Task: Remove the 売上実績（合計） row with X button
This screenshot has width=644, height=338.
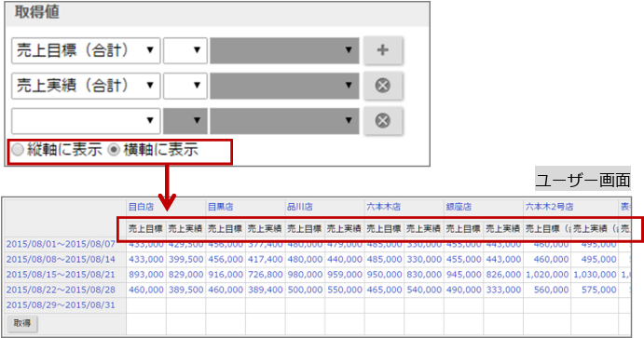Action: tap(383, 86)
